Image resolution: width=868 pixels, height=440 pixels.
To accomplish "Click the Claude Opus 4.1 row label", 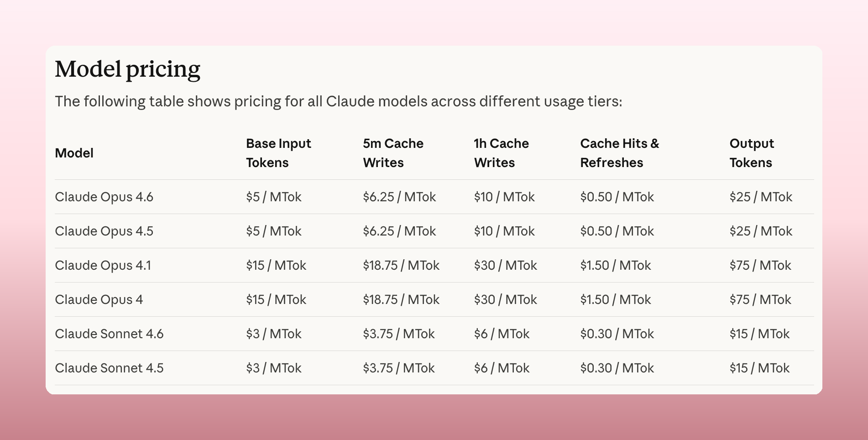I will point(103,265).
